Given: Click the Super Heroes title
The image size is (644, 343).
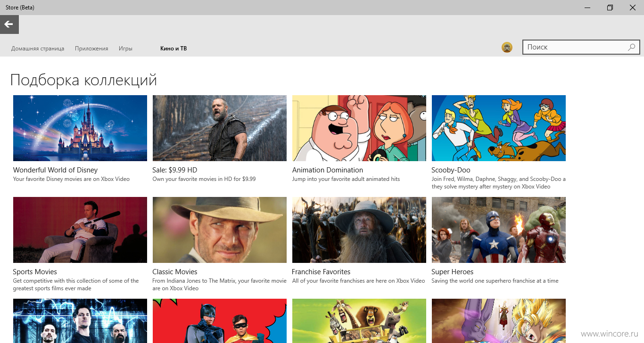Looking at the screenshot, I should point(452,272).
